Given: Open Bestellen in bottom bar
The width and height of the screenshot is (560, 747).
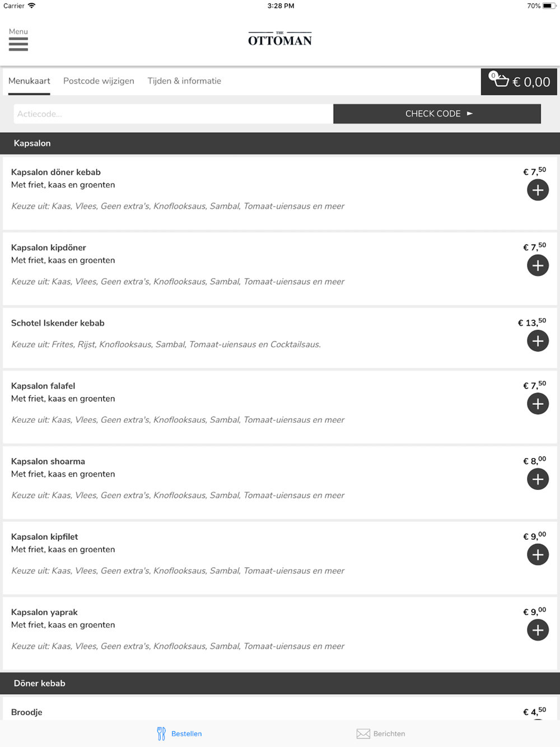Looking at the screenshot, I should tap(179, 734).
